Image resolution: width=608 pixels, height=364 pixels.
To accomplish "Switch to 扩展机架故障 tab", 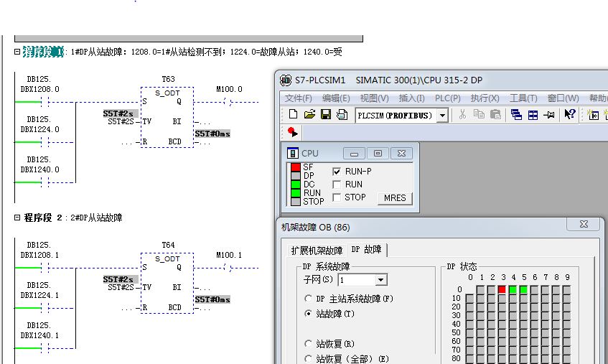I will pos(317,251).
